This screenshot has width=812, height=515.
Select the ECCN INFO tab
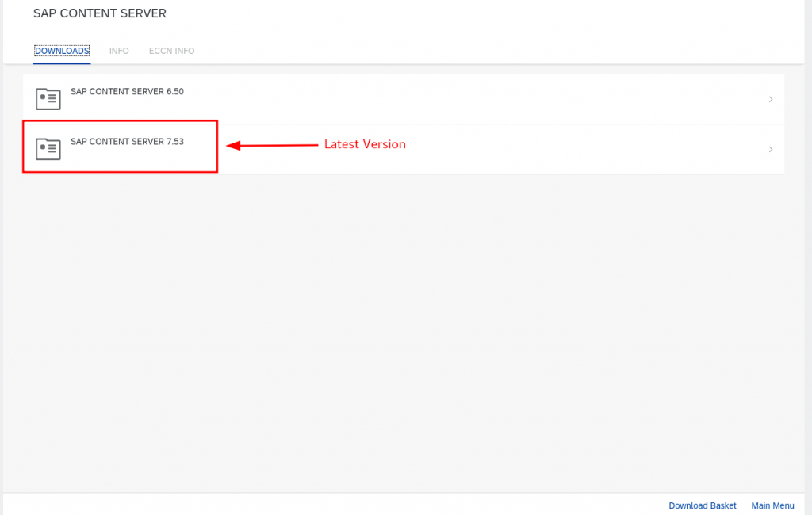(x=171, y=51)
